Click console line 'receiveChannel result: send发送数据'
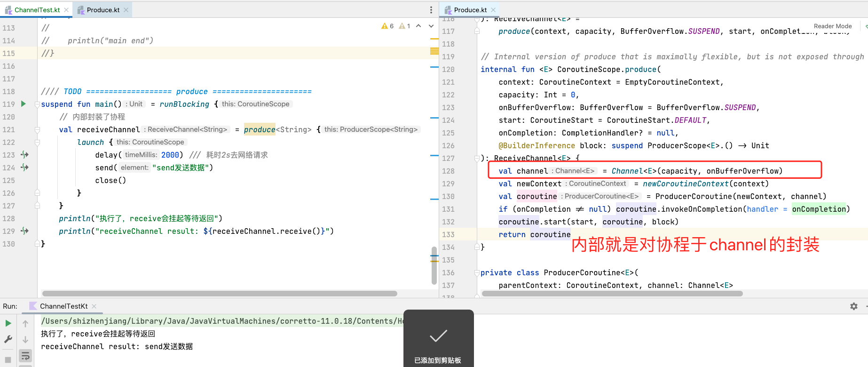The width and height of the screenshot is (868, 367). coord(117,346)
